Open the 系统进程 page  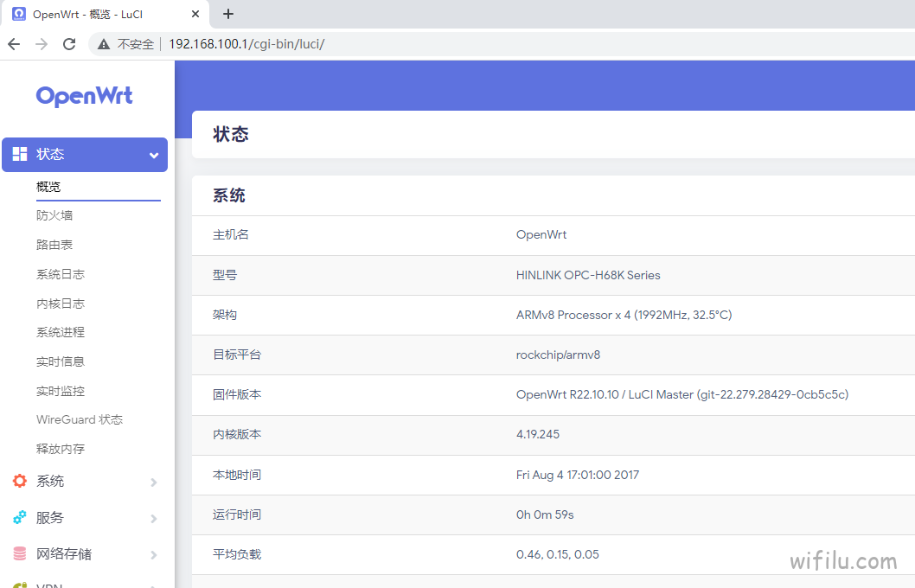click(x=61, y=333)
